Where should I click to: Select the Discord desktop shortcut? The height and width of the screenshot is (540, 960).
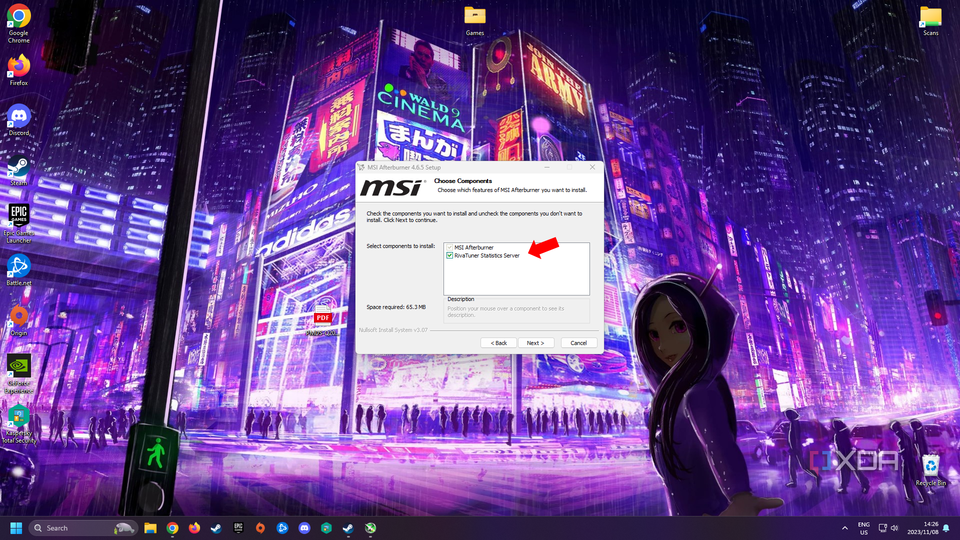click(18, 120)
